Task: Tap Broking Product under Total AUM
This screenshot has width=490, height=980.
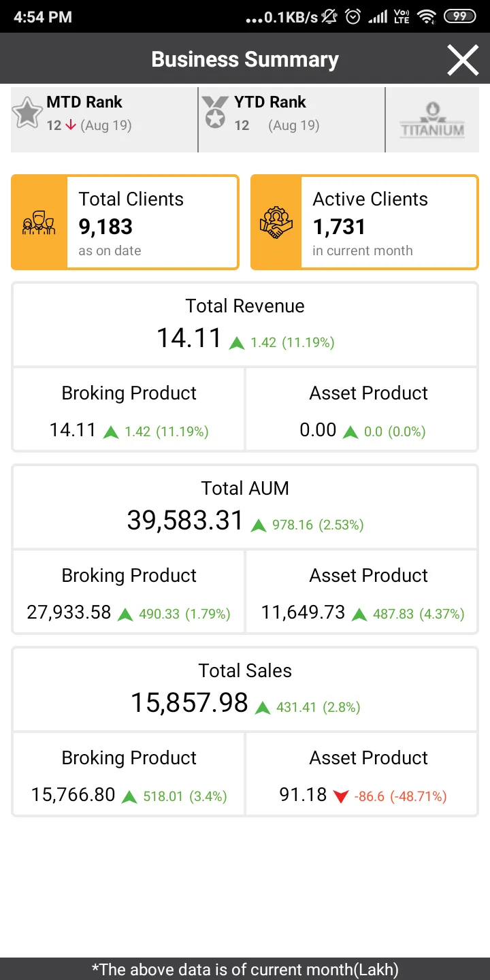Action: [x=129, y=591]
